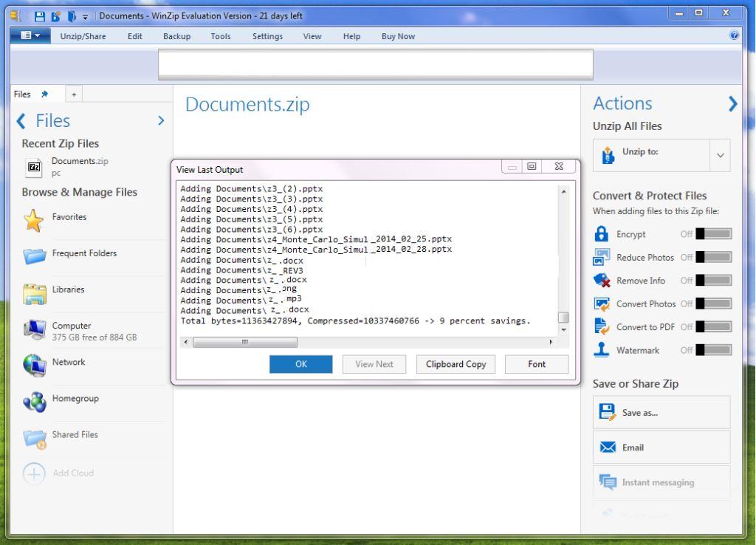The width and height of the screenshot is (756, 545).
Task: Click the blue help question mark icon
Action: tap(735, 35)
